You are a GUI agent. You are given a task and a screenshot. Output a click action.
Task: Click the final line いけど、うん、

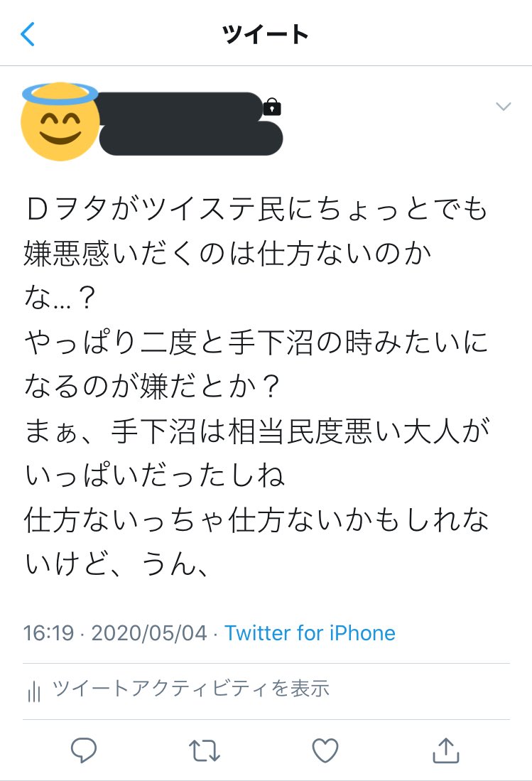(116, 564)
